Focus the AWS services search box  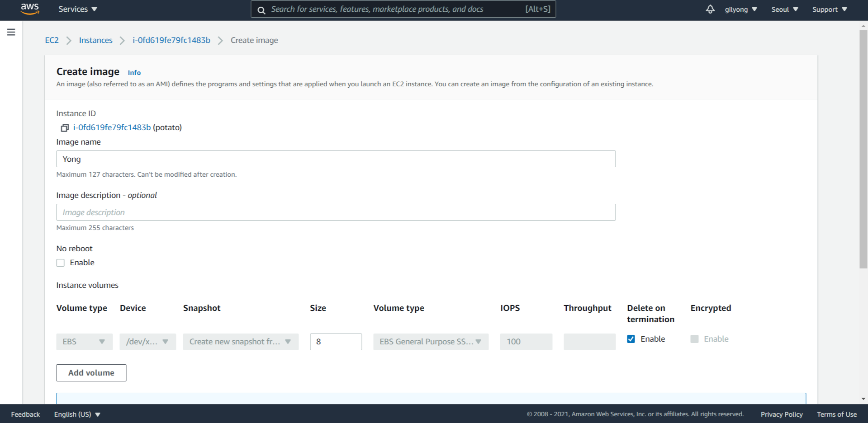(x=403, y=9)
